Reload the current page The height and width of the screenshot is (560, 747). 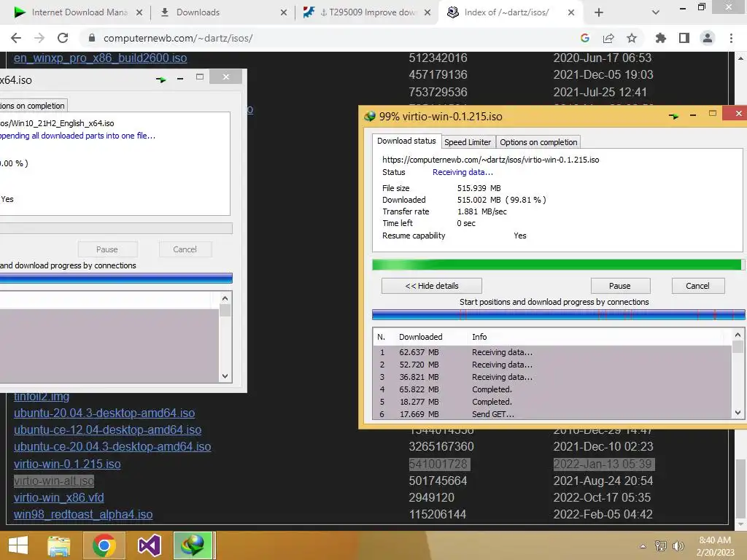coord(63,38)
